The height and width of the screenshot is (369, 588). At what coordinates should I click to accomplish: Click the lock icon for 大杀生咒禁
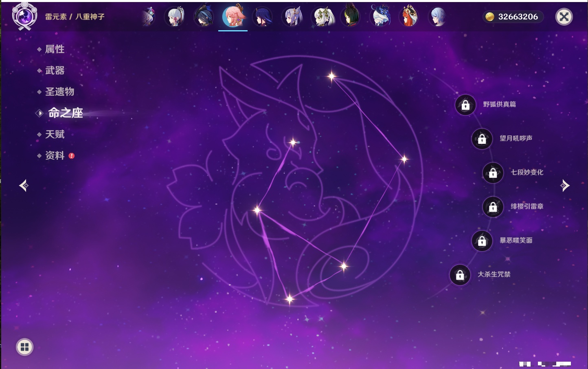click(x=460, y=275)
